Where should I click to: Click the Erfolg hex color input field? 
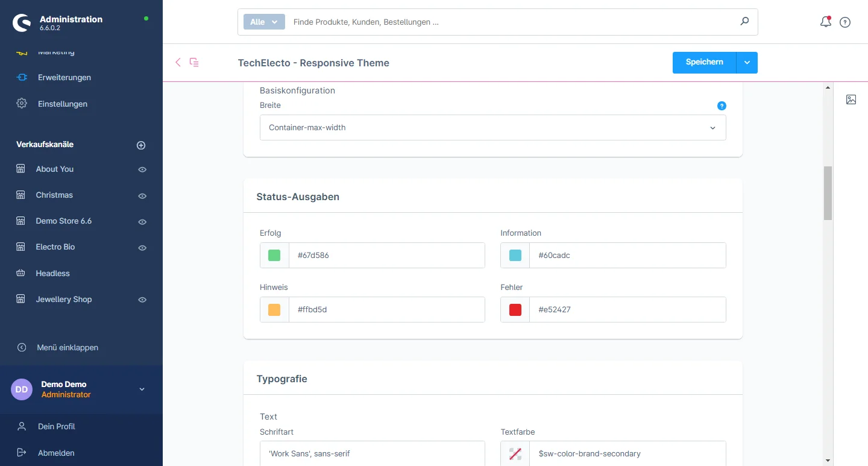click(386, 256)
